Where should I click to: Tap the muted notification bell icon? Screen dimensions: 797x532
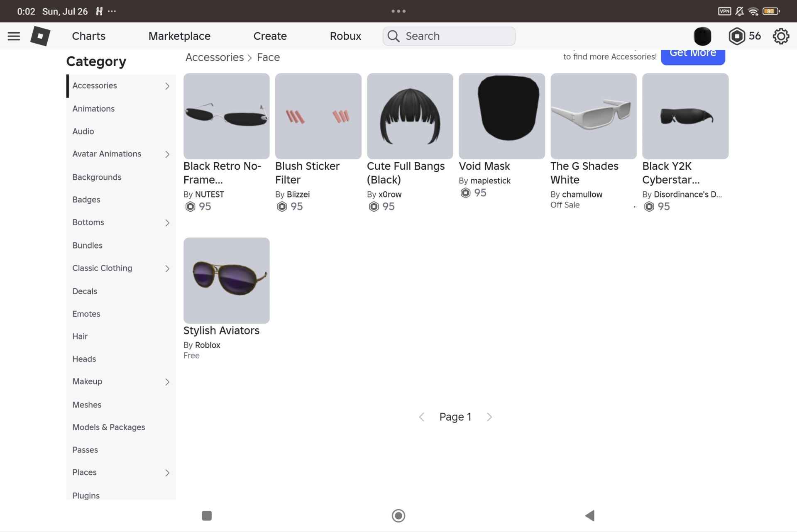pyautogui.click(x=739, y=11)
